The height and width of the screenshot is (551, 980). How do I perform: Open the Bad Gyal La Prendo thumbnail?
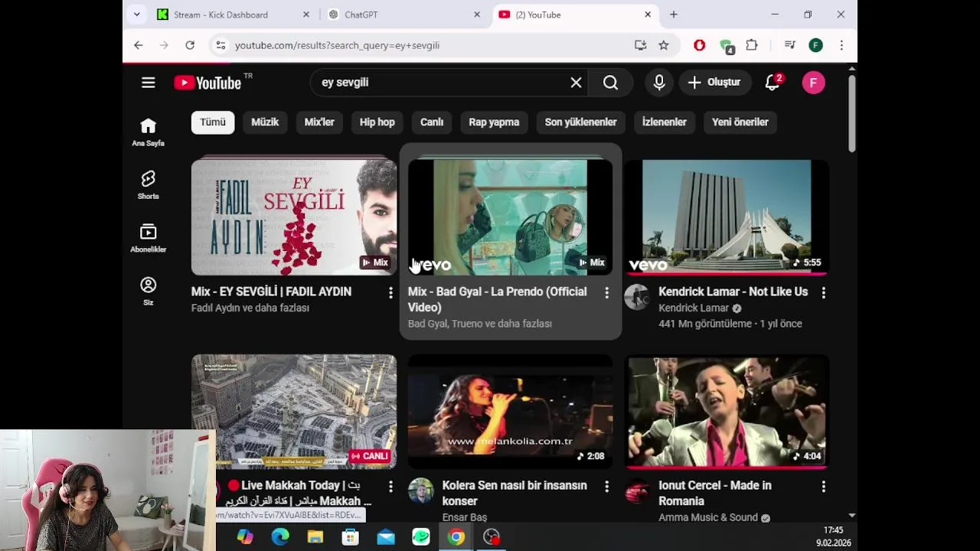[510, 217]
